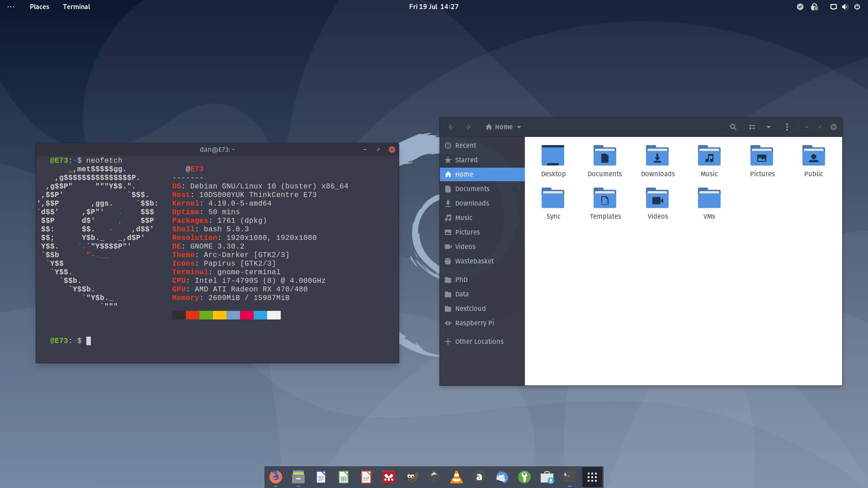Image resolution: width=868 pixels, height=488 pixels.
Task: Expand the Home path dropdown
Action: click(519, 127)
